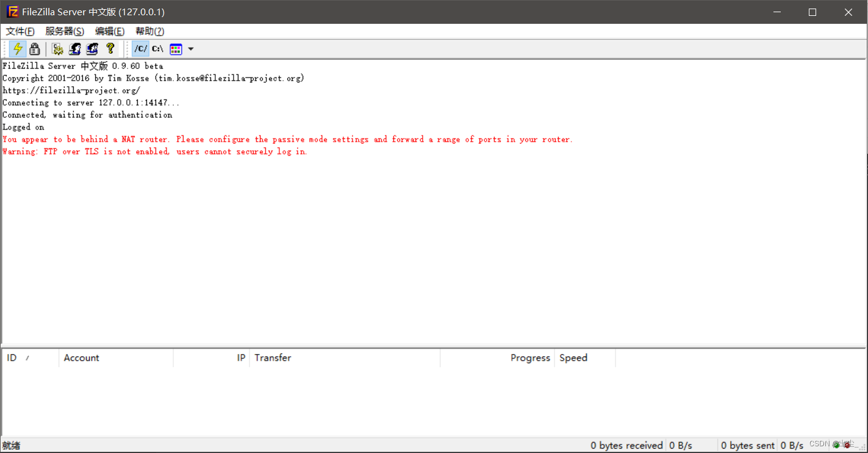This screenshot has height=453, width=868.
Task: Open the Groups management dialog icon
Action: 91,49
